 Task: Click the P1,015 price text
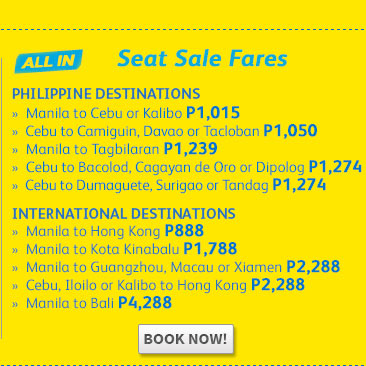(213, 112)
